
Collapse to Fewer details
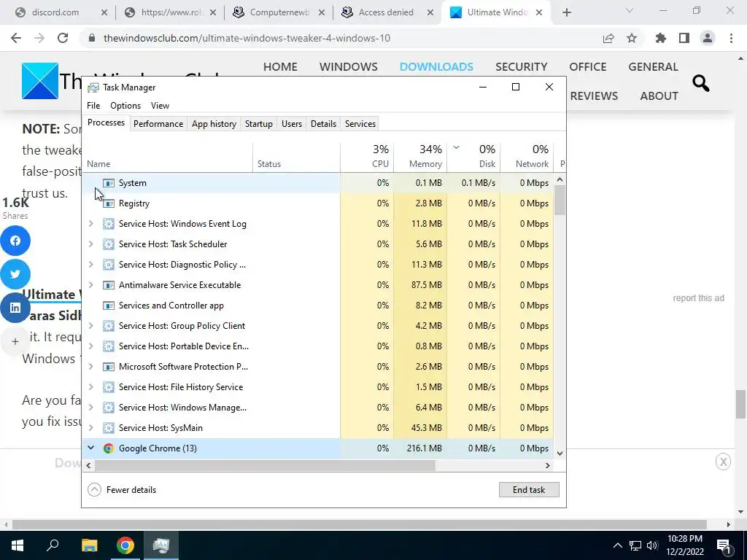point(123,489)
